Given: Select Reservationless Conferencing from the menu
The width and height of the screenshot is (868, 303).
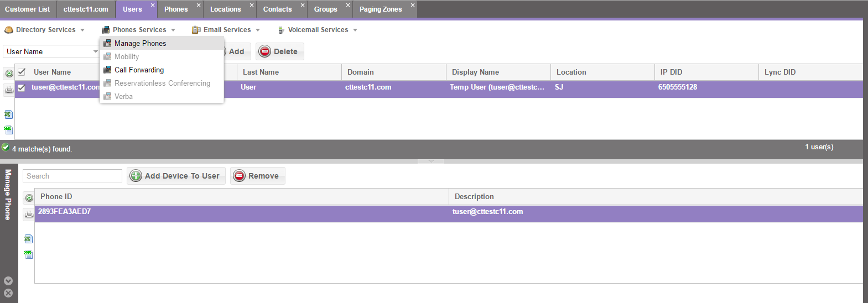Looking at the screenshot, I should coord(162,83).
